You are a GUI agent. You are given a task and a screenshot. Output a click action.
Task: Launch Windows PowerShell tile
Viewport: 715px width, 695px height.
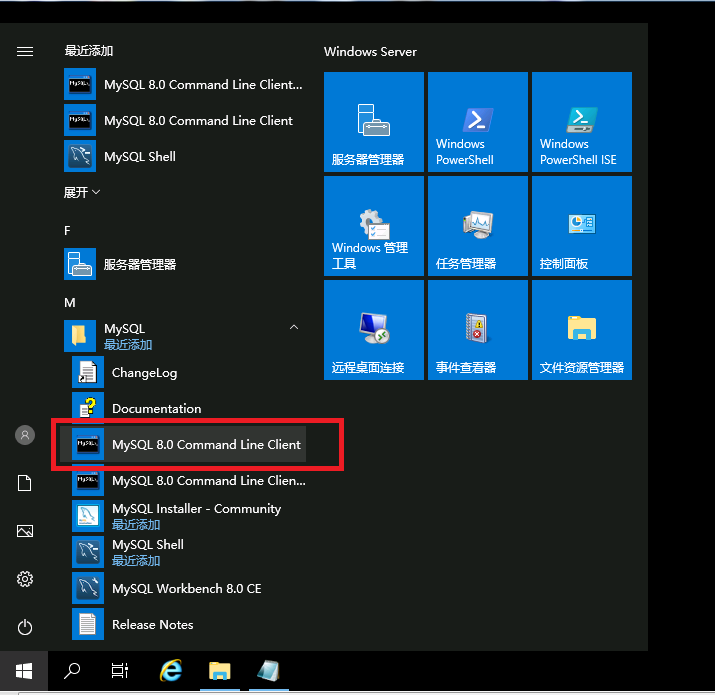click(478, 122)
